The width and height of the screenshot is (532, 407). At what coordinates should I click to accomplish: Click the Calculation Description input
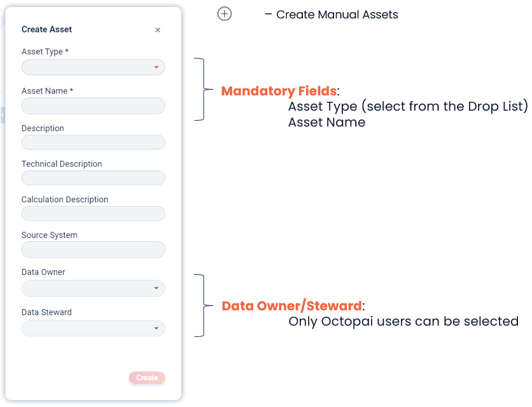point(93,214)
